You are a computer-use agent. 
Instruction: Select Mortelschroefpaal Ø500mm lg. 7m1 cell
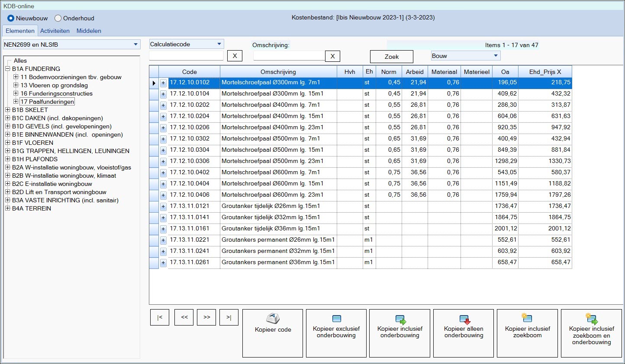pyautogui.click(x=278, y=138)
